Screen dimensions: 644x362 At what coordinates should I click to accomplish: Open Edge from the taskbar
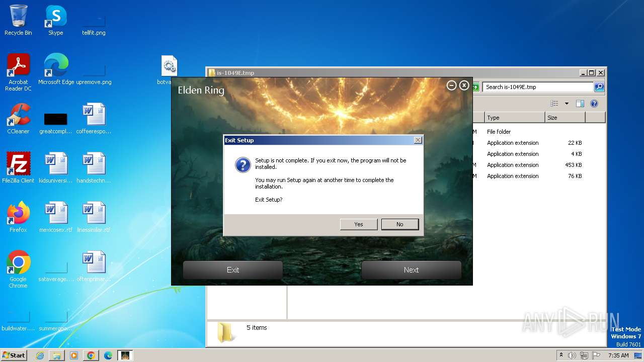point(108,355)
